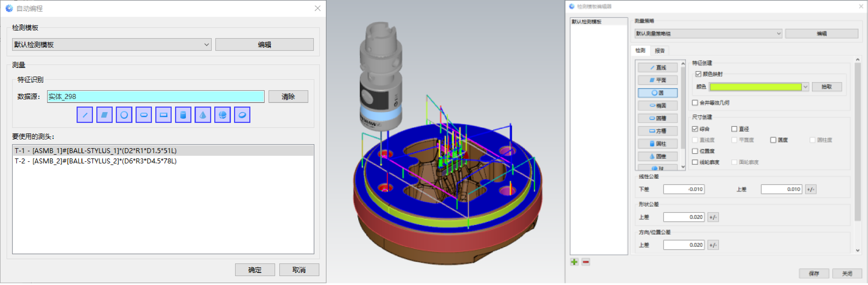Select the line (直线) feature recognition icon
The width and height of the screenshot is (868, 285).
[x=85, y=115]
